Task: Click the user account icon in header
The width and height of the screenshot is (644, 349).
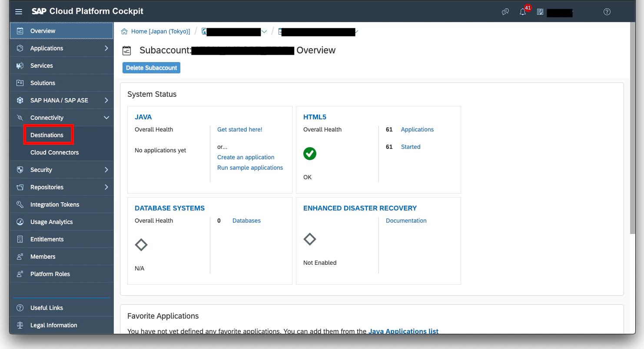Action: pos(540,12)
